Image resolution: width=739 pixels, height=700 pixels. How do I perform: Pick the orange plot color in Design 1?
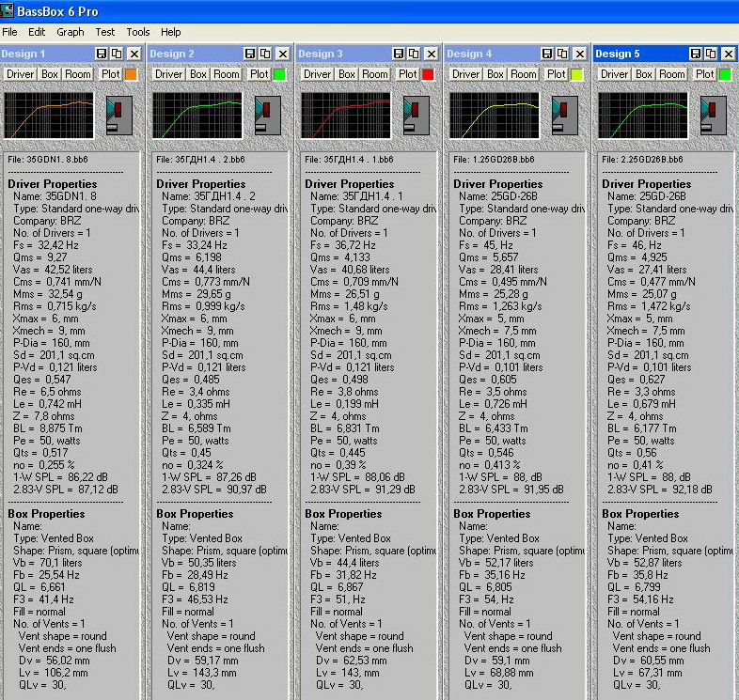coord(131,74)
